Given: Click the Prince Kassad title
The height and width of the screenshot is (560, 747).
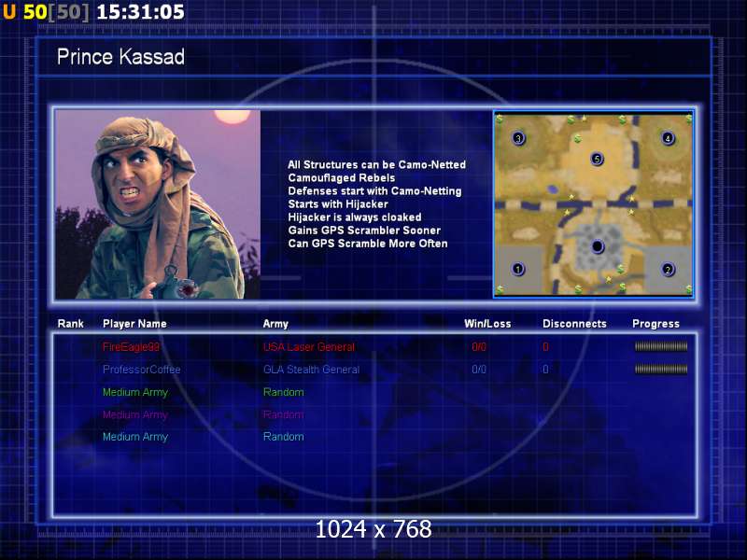Looking at the screenshot, I should coord(120,57).
